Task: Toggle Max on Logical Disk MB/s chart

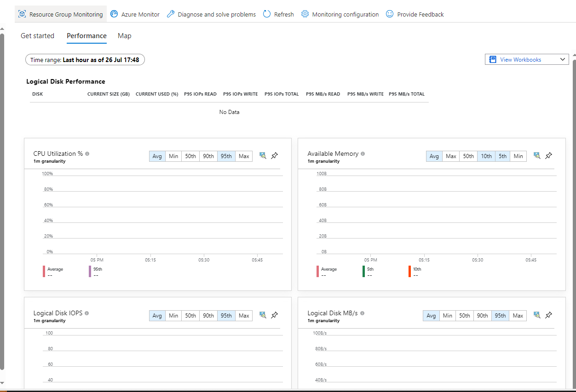Action: click(518, 316)
